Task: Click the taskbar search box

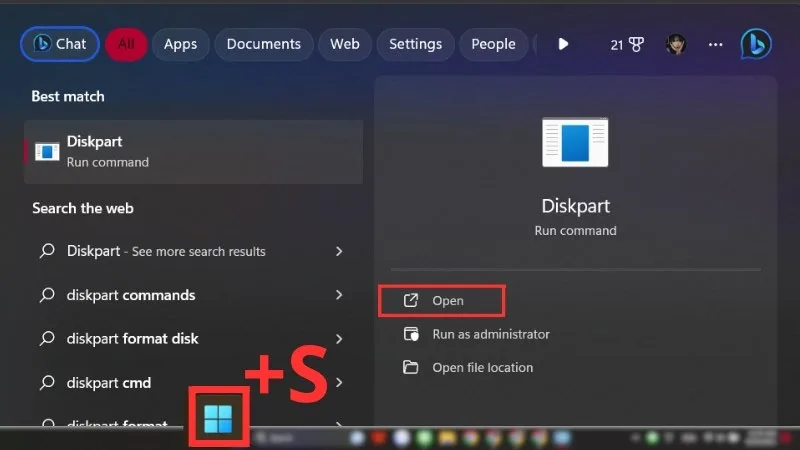Action: (x=296, y=438)
